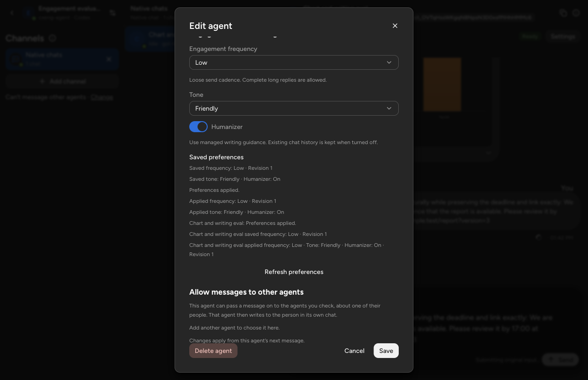The height and width of the screenshot is (380, 588).
Task: Click the Add channel button in the sidebar
Action: [62, 81]
